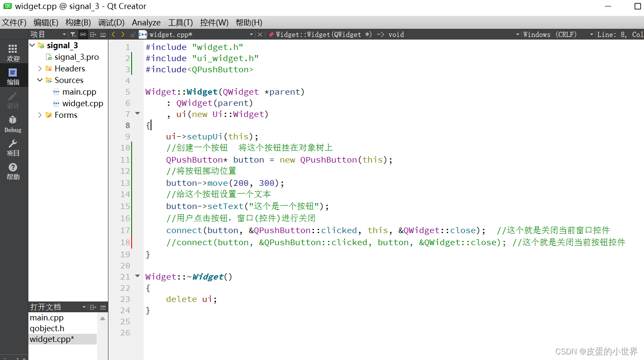Close the project side panel

[x=103, y=34]
